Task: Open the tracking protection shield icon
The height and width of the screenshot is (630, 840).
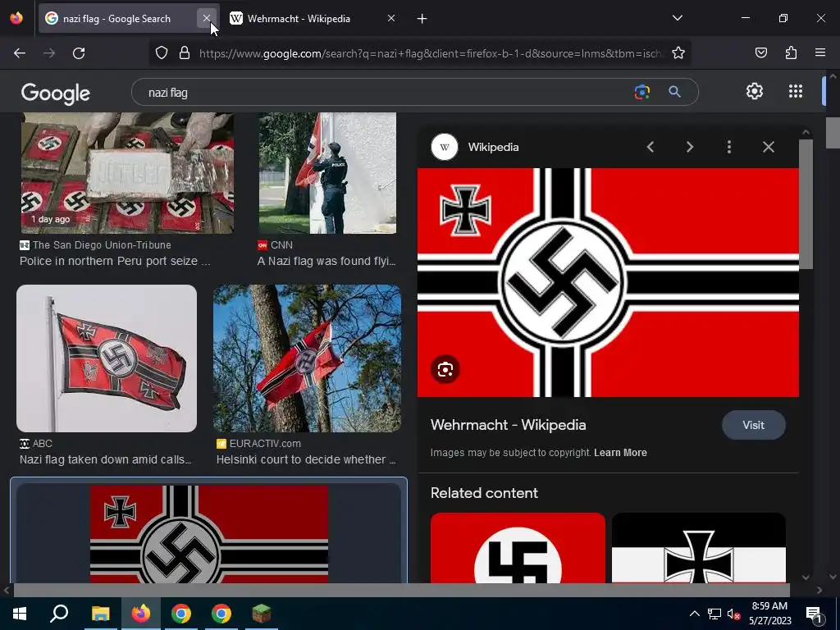Action: [x=162, y=52]
